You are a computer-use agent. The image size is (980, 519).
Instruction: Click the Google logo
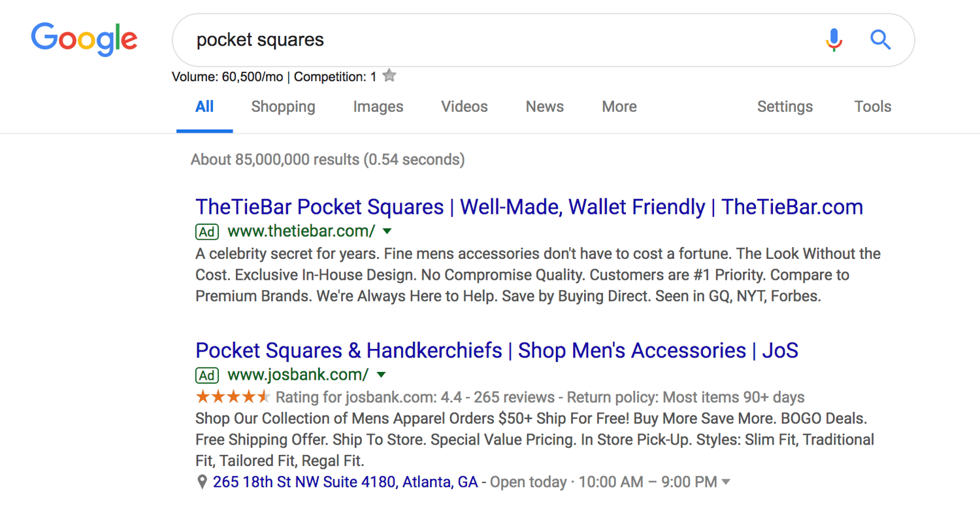point(84,39)
